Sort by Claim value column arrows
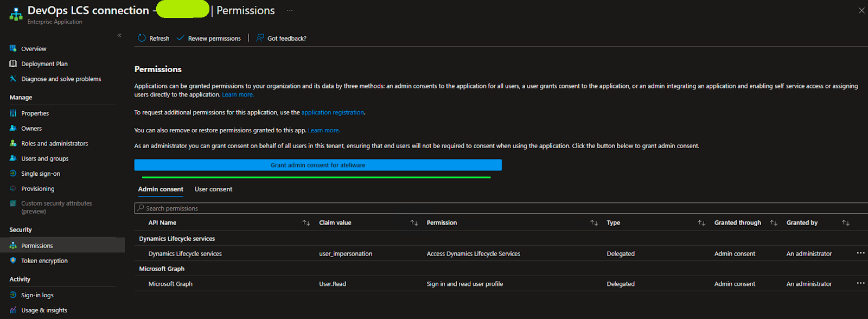The height and width of the screenshot is (319, 868). tap(414, 223)
